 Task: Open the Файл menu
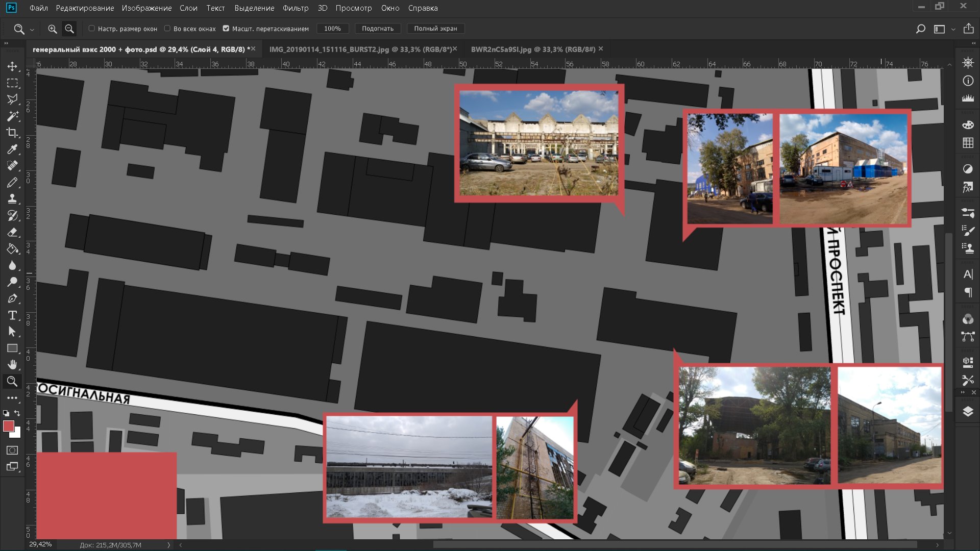[39, 8]
